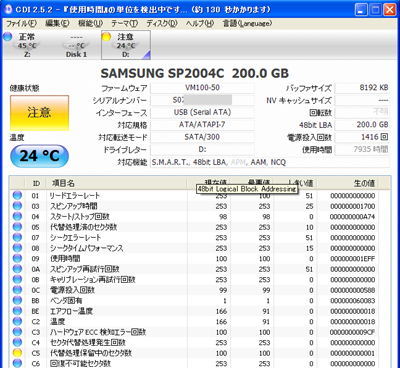Screen dimensions: 400x368
Task: Click status icon for C3 ハードウェア ECC row
Action: point(17,332)
